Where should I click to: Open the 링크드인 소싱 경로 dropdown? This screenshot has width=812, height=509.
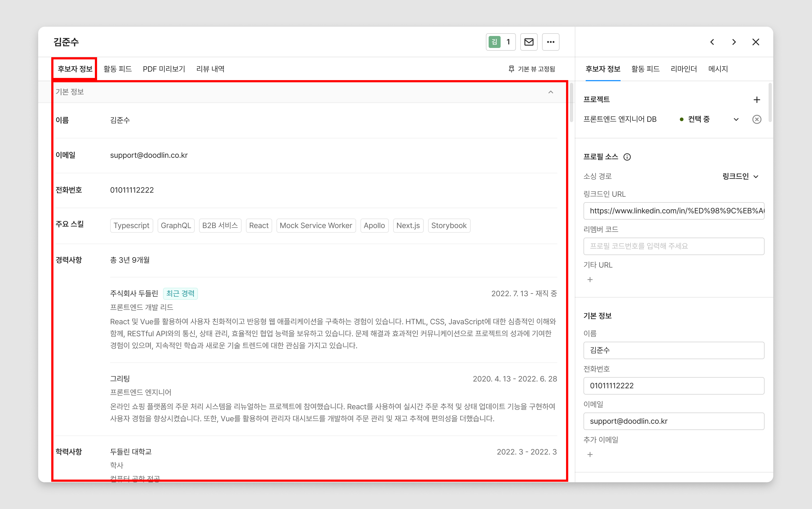point(740,176)
